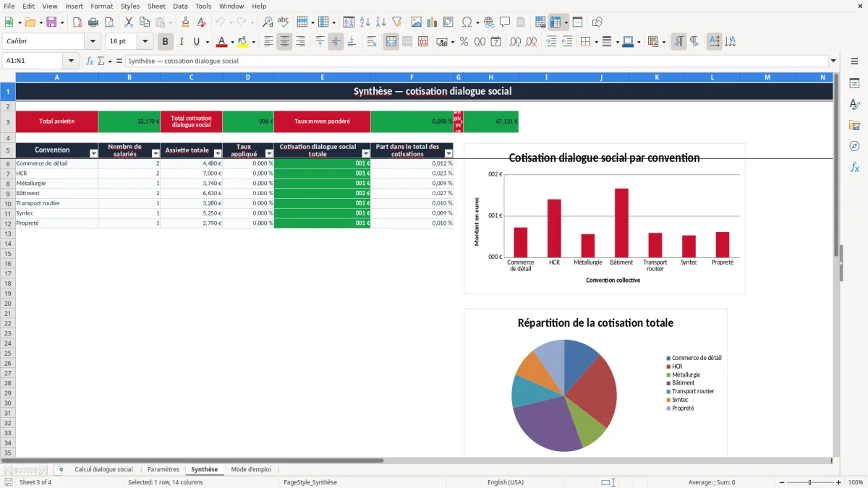Toggle align left
Image resolution: width=868 pixels, height=488 pixels.
268,42
